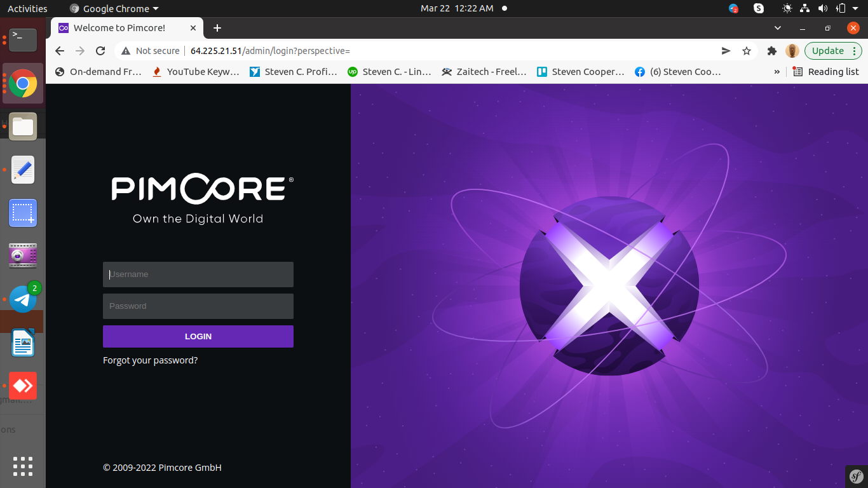Viewport: 868px width, 488px height.
Task: Close the Welcome to Pimcore tab
Action: point(193,28)
